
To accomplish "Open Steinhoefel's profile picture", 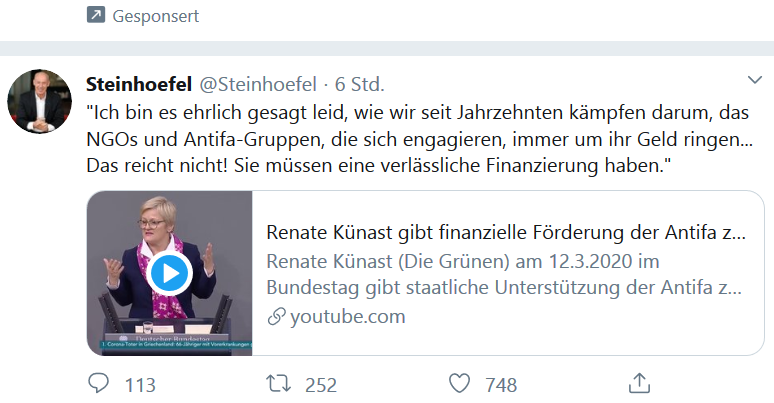I will click(x=38, y=101).
